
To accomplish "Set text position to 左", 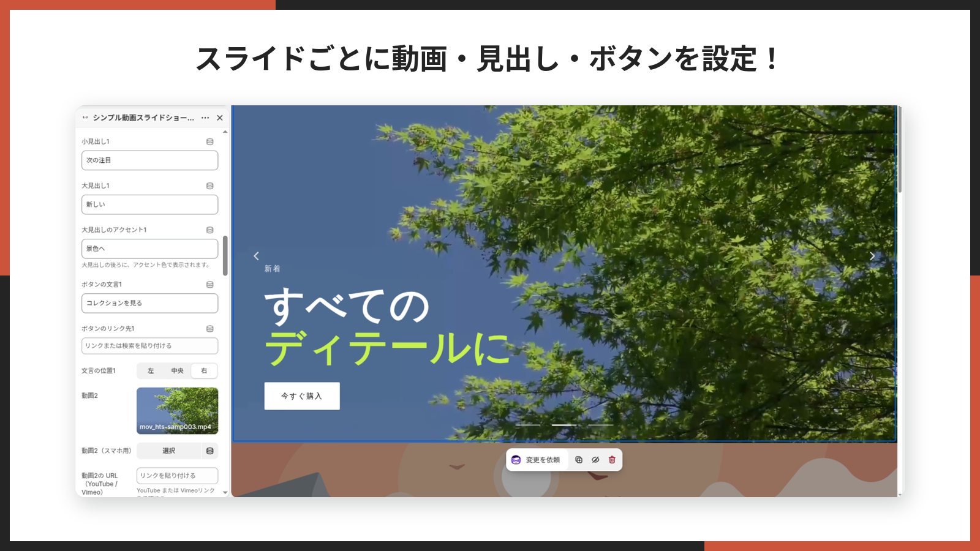I will [x=151, y=370].
